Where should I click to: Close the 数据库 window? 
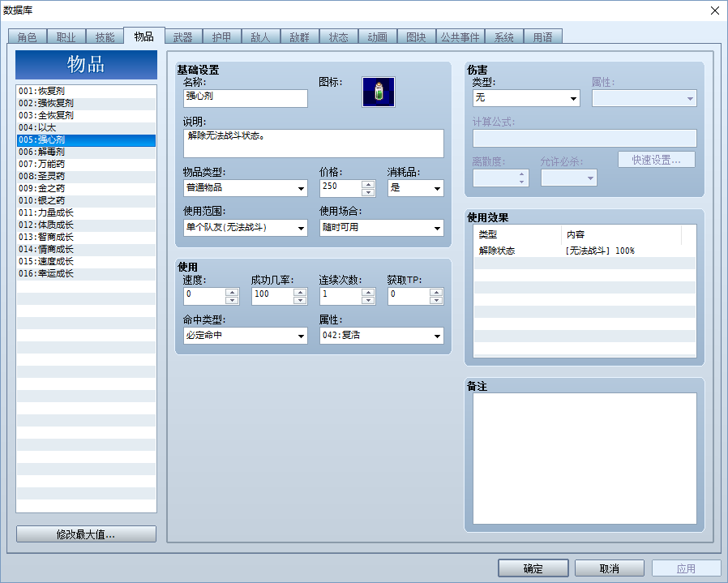coord(715,11)
